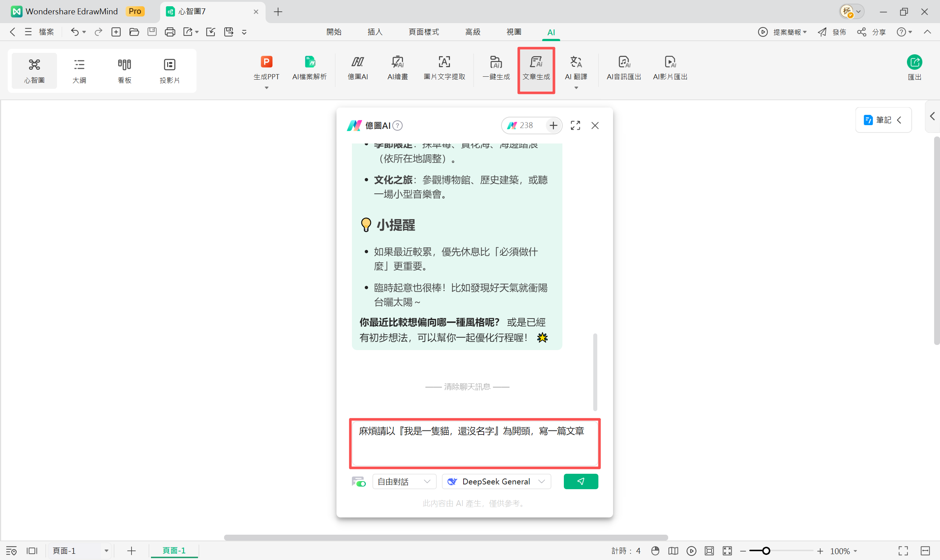Switch to the 高級 ribbon tab
Screen dimensions: 940x560
(x=473, y=32)
